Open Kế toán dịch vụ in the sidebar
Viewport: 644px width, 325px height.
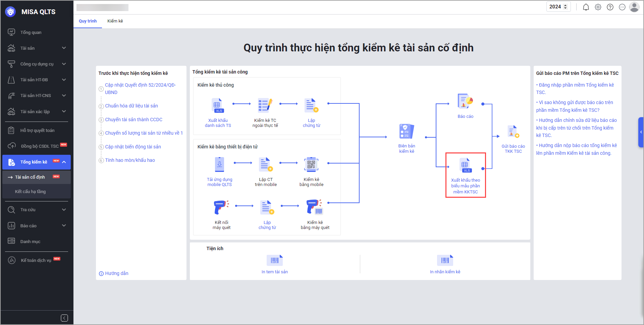coord(37,260)
